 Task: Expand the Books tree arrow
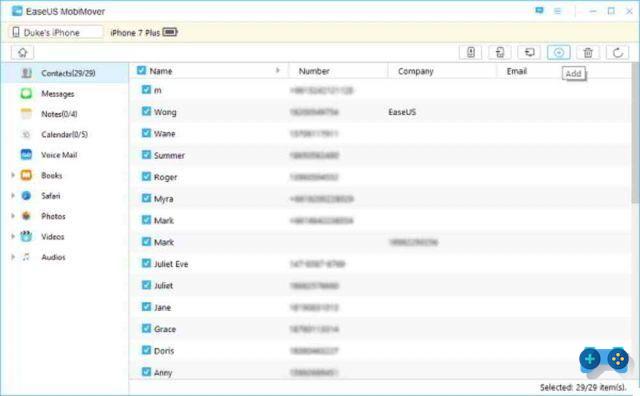13,175
